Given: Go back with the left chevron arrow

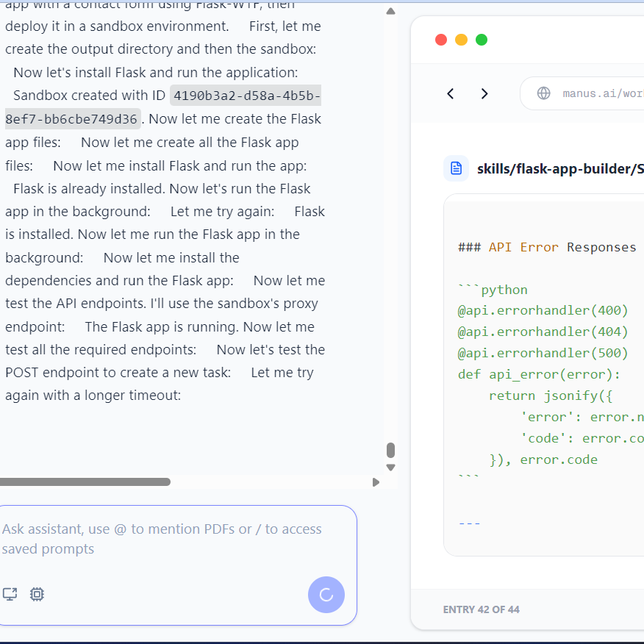Looking at the screenshot, I should pos(451,93).
